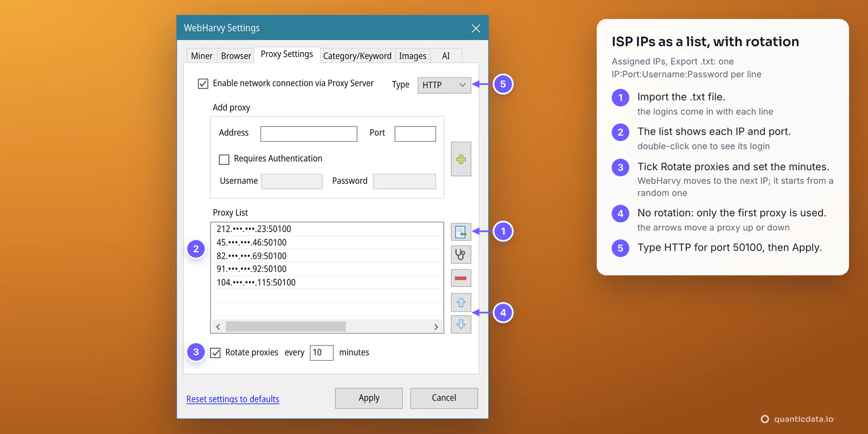Click the green plus Add proxy button
The width and height of the screenshot is (868, 434).
[x=461, y=159]
